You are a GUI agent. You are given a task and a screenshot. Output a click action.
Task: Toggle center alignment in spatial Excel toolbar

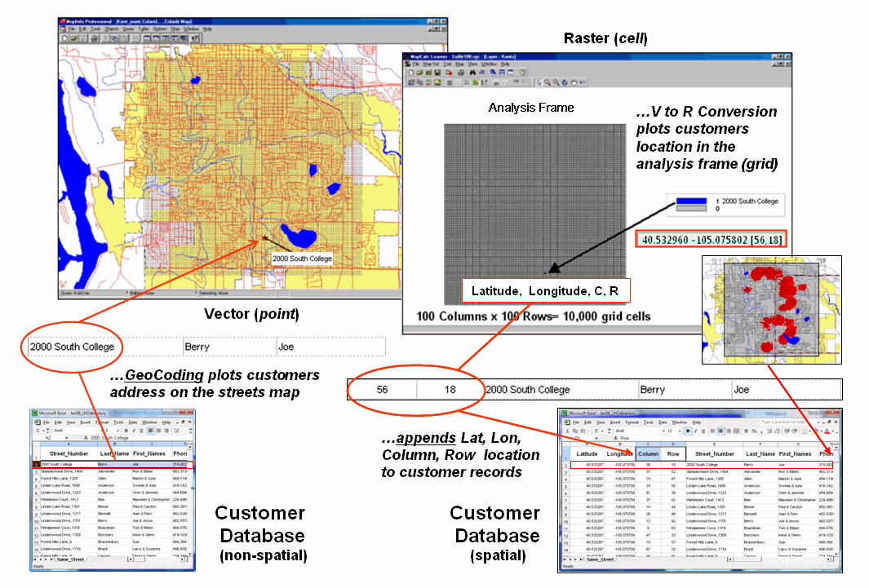tap(720, 431)
